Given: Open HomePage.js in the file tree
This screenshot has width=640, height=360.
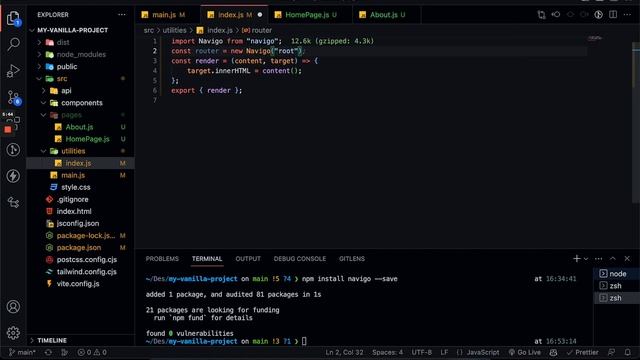Looking at the screenshot, I should 87,139.
